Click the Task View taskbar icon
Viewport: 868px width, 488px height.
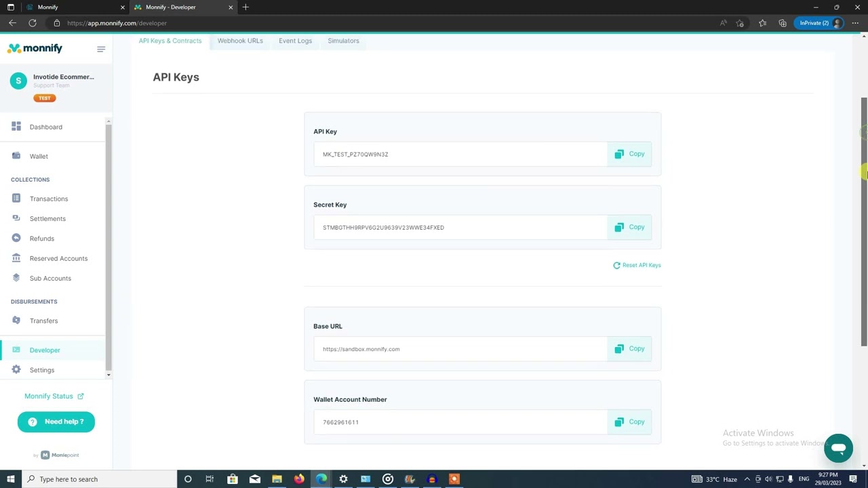210,479
